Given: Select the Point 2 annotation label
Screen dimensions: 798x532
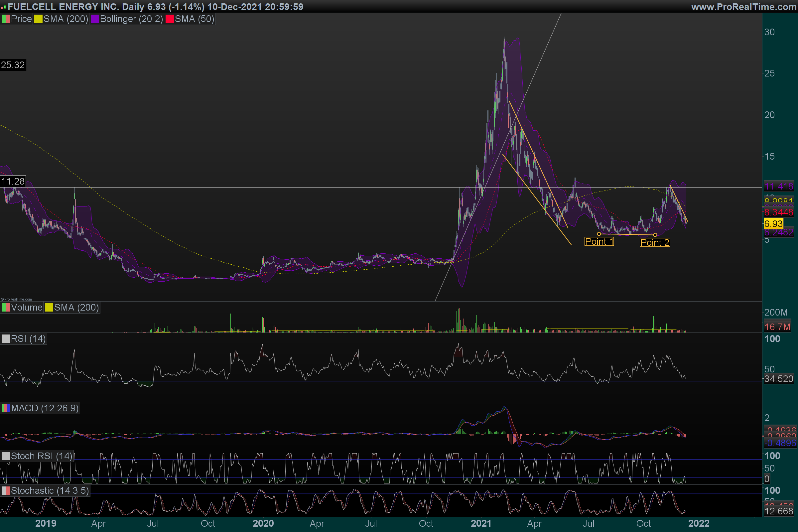Looking at the screenshot, I should click(x=654, y=243).
